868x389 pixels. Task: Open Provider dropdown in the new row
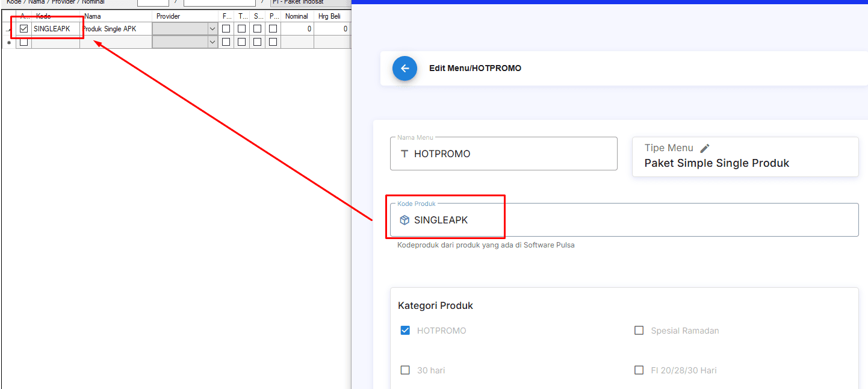click(x=212, y=42)
